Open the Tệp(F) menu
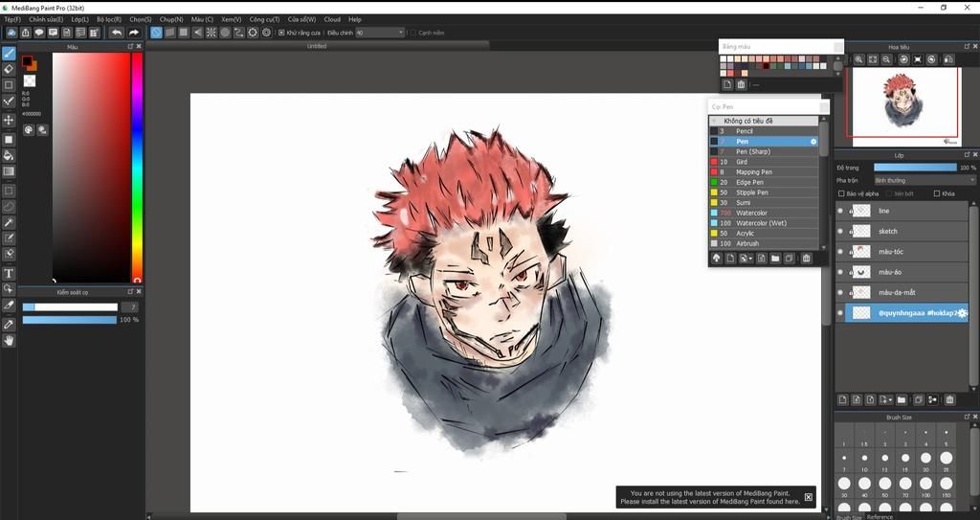Screen dimensions: 980x520 pyautogui.click(x=11, y=19)
